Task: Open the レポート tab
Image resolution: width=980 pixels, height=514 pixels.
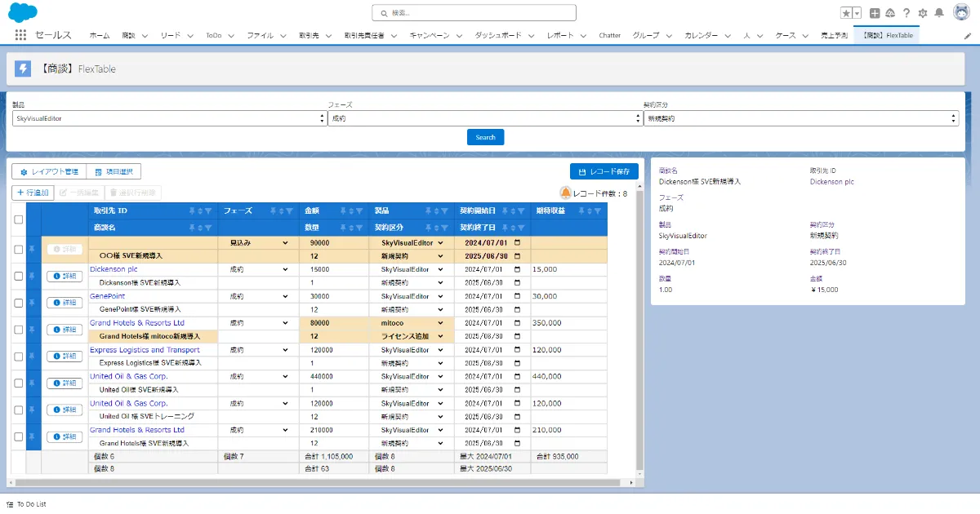Action: coord(560,36)
